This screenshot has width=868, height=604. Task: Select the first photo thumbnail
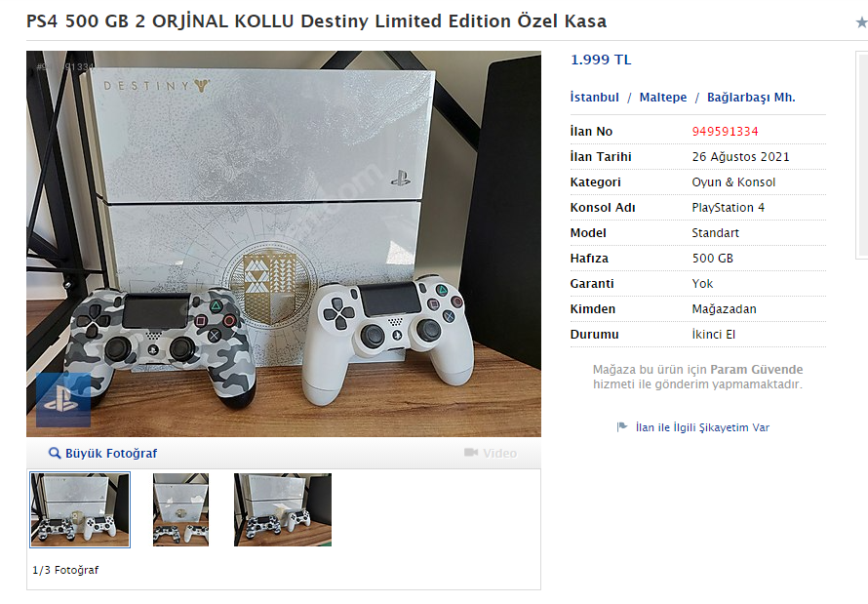tap(80, 510)
